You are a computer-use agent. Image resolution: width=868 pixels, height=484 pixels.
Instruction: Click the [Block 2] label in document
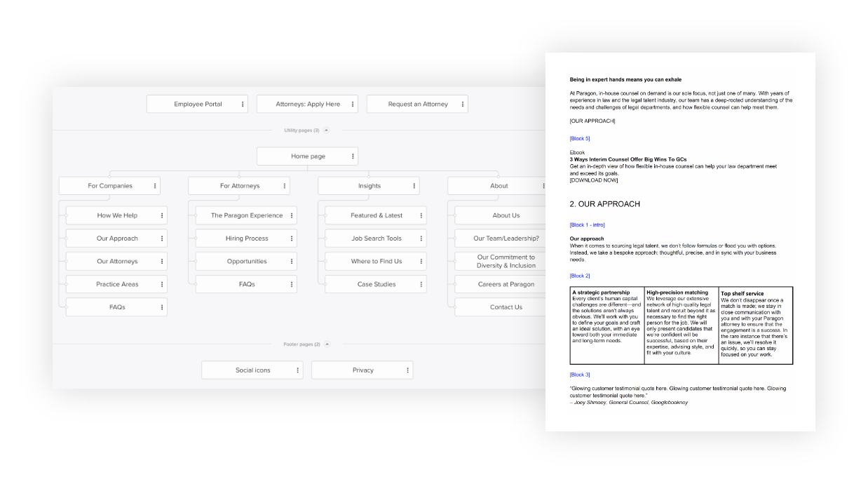pyautogui.click(x=580, y=276)
